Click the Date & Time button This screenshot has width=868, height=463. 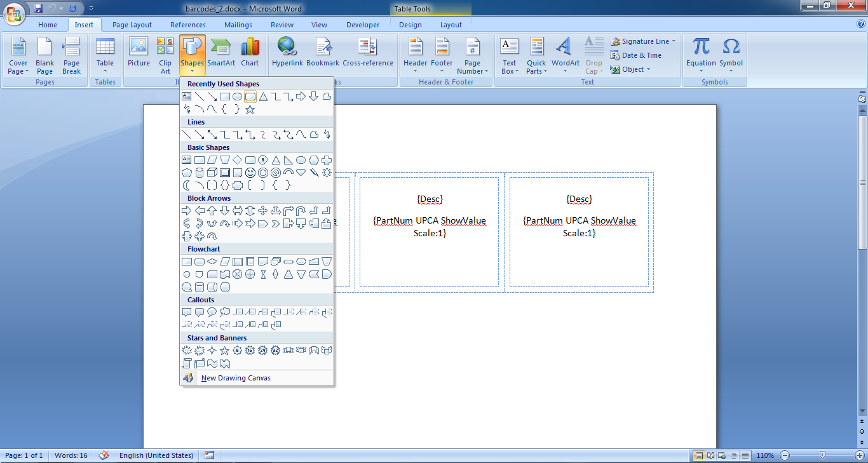(637, 55)
